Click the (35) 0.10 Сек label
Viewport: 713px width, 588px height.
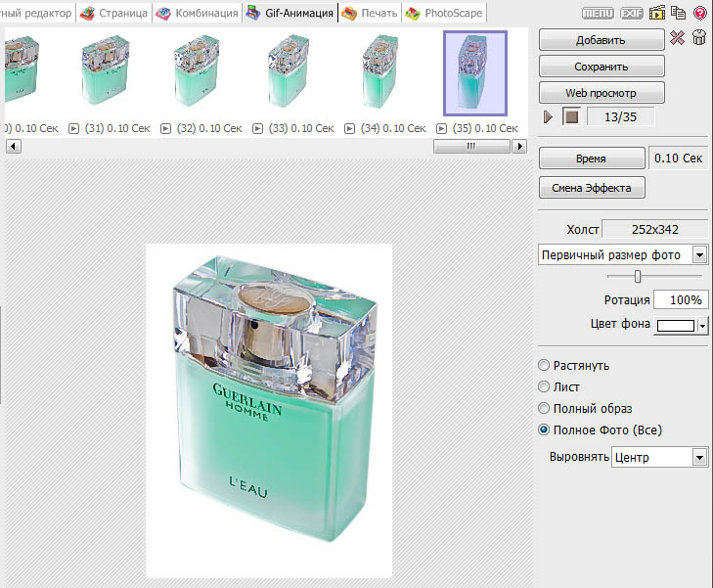[x=485, y=129]
